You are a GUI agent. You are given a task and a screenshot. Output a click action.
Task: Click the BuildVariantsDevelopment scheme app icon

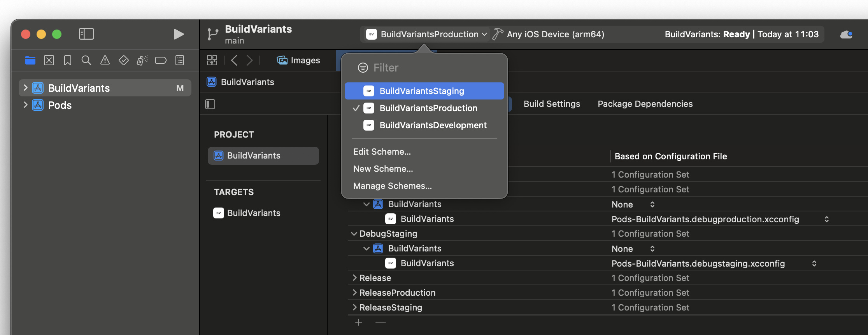click(369, 125)
